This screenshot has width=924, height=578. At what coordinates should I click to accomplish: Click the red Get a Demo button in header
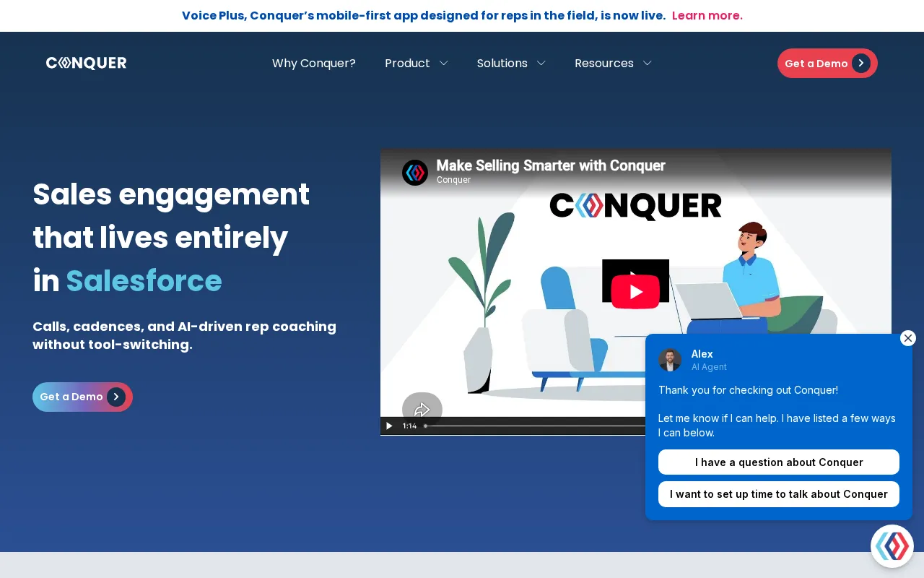827,64
